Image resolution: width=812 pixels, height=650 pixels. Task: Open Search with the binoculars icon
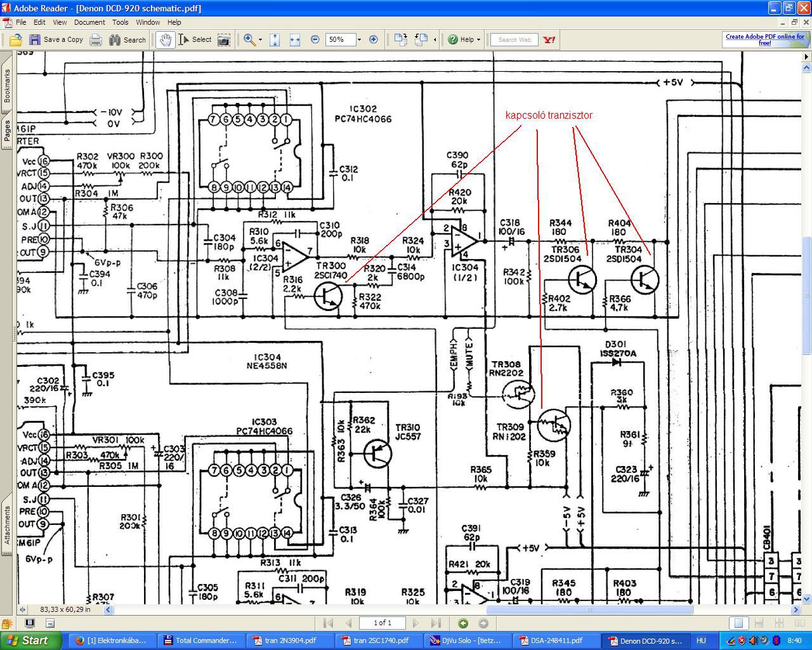coord(128,40)
